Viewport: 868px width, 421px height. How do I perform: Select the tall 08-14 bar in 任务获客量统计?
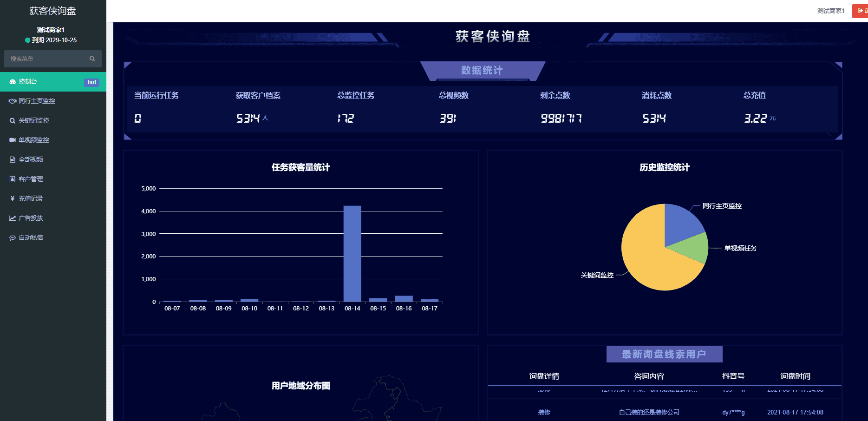tap(352, 253)
